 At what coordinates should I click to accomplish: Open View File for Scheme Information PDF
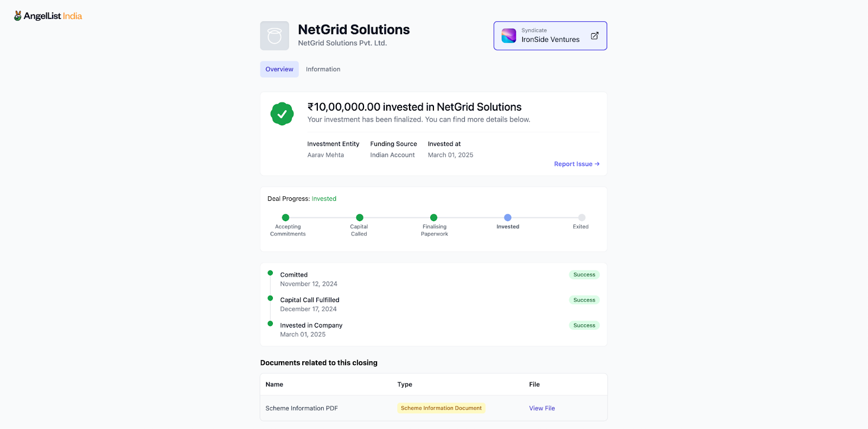point(542,408)
